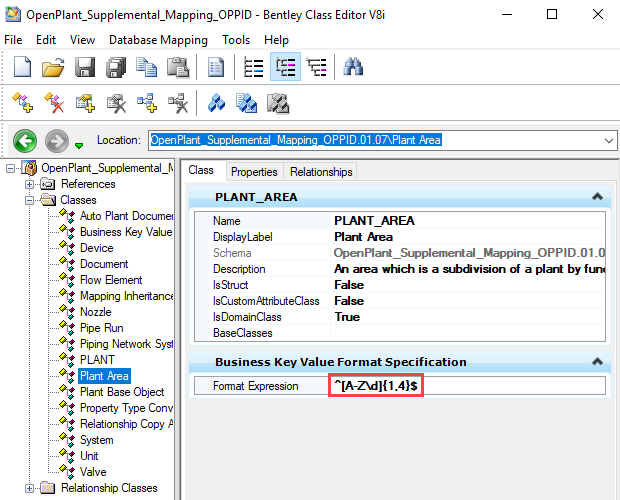
Task: Click the hierarchy tree view icon
Action: point(316,67)
